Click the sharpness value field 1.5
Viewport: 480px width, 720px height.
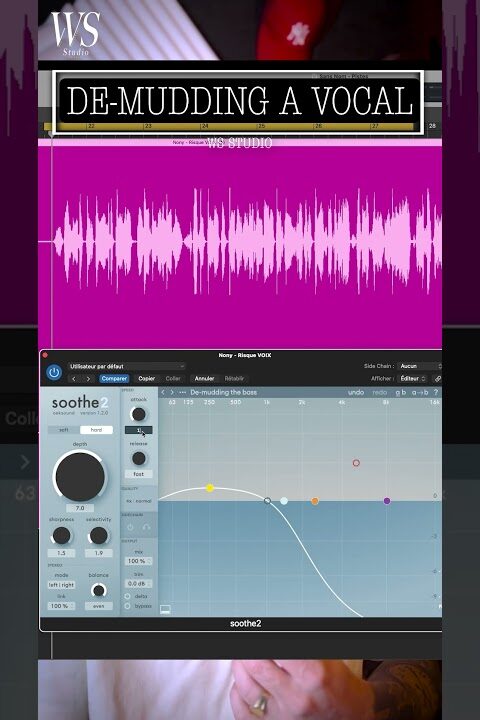61,553
